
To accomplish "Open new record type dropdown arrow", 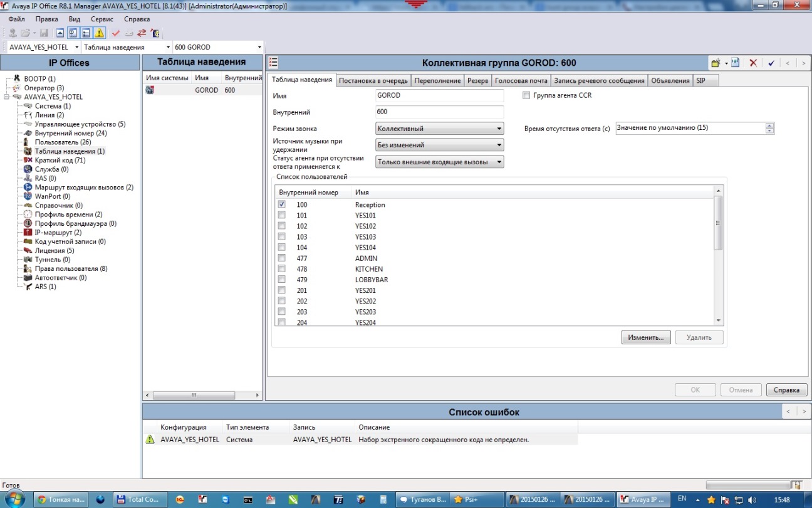I will click(726, 63).
